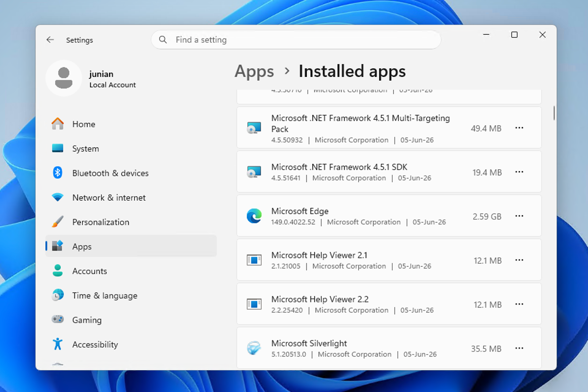Click the Help Viewer 2.1 app icon

click(x=254, y=260)
